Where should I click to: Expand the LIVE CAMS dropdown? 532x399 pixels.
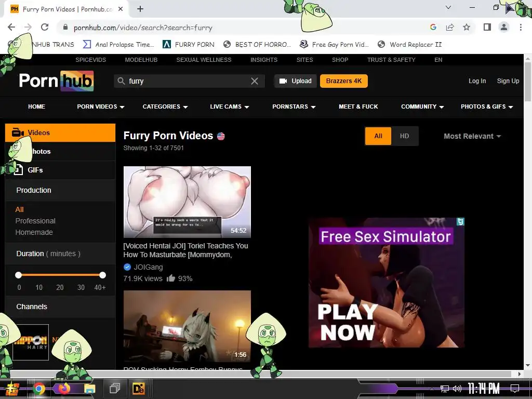[229, 107]
